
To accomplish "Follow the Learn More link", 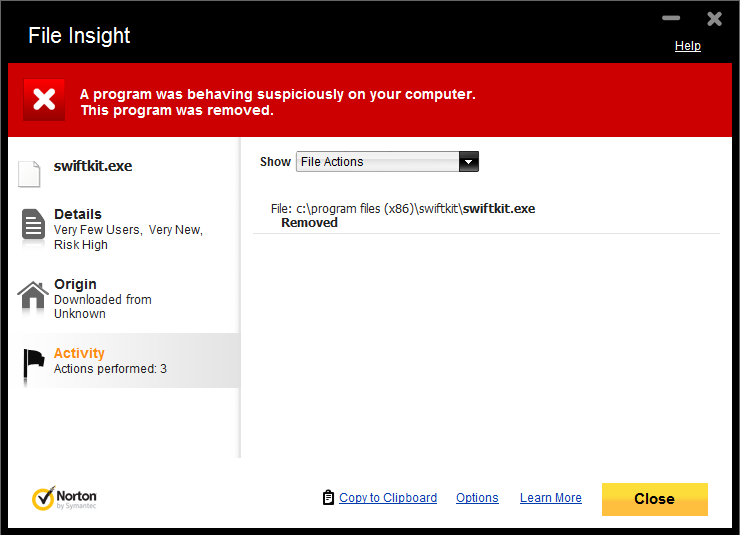I will (550, 498).
